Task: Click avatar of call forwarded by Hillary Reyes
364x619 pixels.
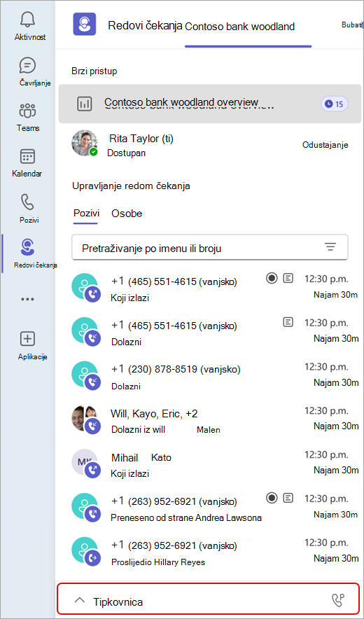Action: (85, 552)
